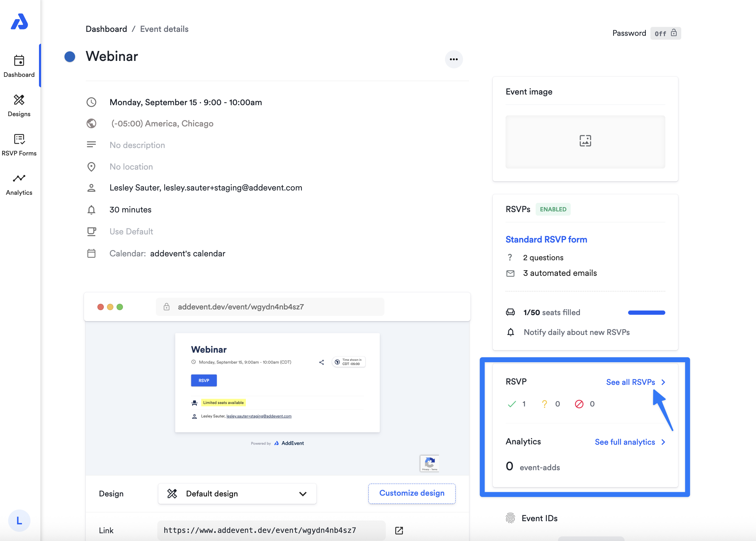The height and width of the screenshot is (541, 756).
Task: Click the RSVPs ENABLED badge
Action: point(553,209)
